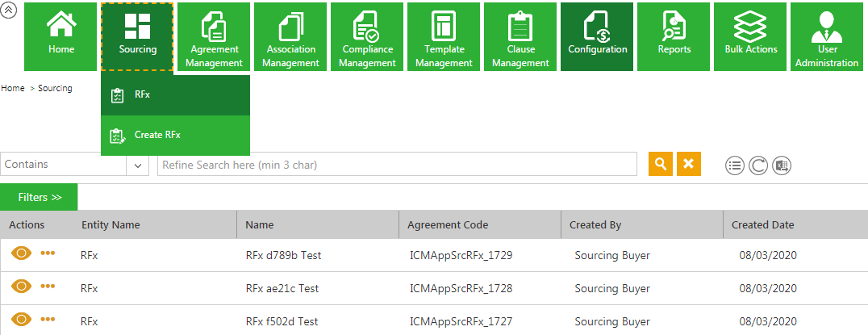Open the Bulk Actions tile
Viewport: 868px width, 335px height.
750,36
